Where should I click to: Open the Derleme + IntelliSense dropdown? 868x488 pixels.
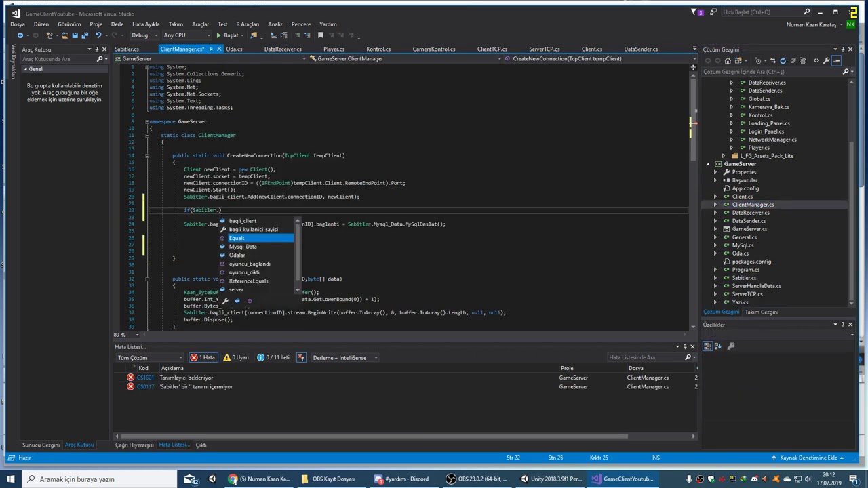tap(344, 357)
